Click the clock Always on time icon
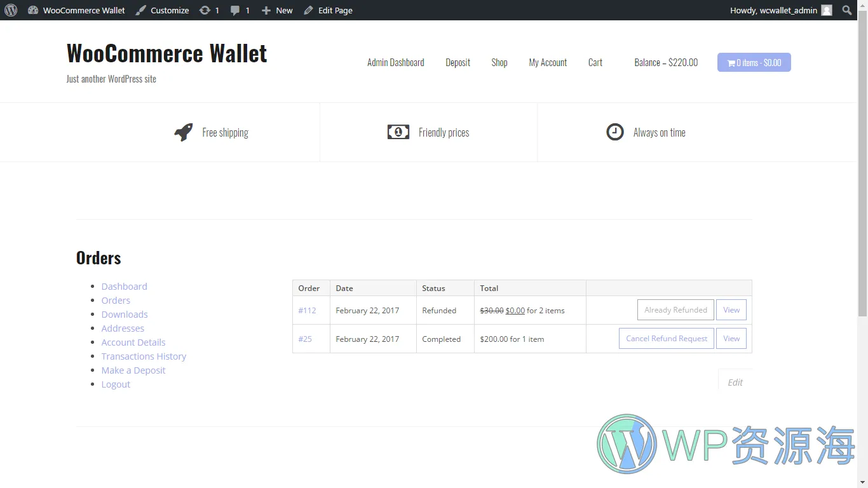Viewport: 868px width, 488px height. pyautogui.click(x=615, y=132)
